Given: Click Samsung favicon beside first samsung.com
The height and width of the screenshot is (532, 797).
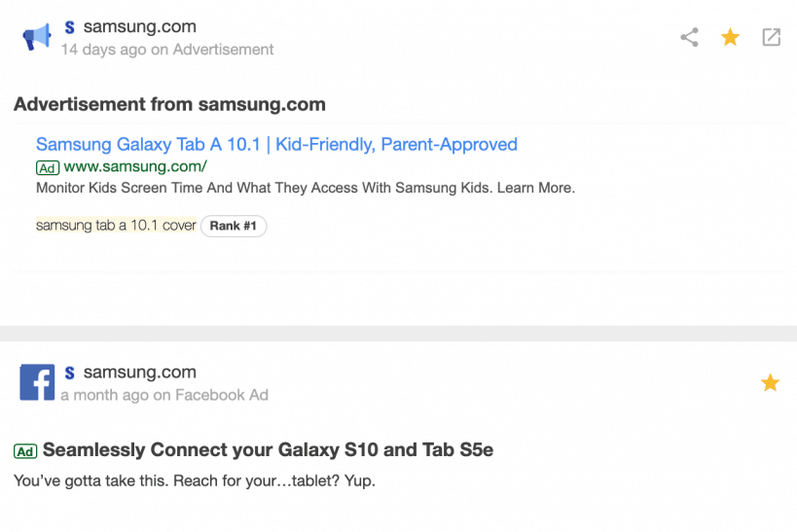Looking at the screenshot, I should tap(70, 27).
